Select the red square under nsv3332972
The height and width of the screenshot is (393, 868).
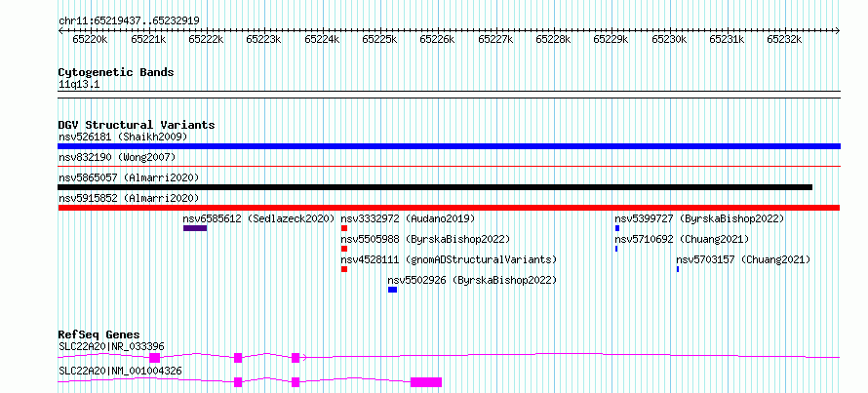coord(344,228)
